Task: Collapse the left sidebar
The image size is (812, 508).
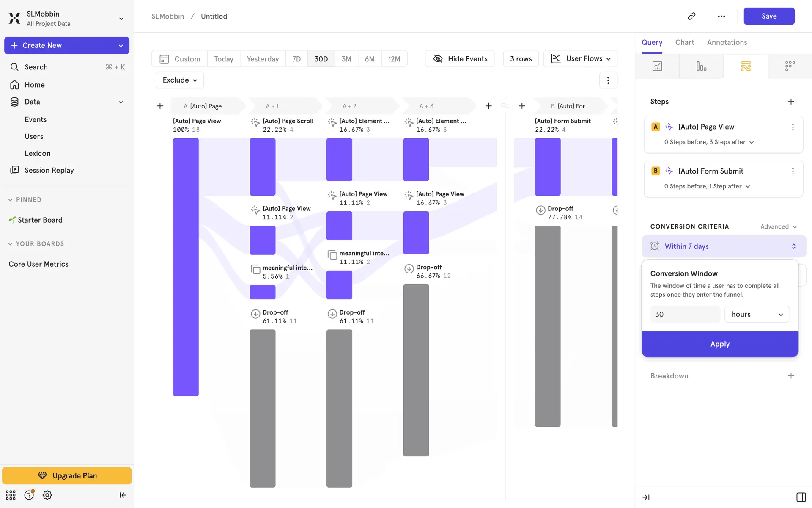Action: 123,495
